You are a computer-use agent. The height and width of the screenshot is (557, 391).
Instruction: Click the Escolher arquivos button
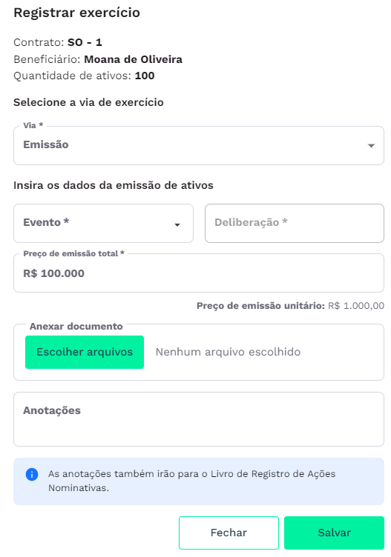click(x=85, y=352)
